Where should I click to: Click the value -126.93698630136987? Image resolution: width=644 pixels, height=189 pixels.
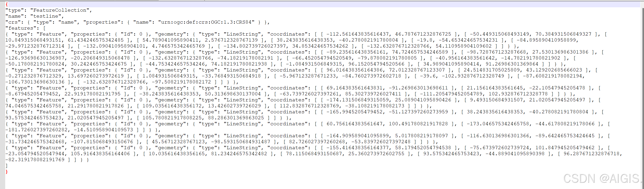35,58
